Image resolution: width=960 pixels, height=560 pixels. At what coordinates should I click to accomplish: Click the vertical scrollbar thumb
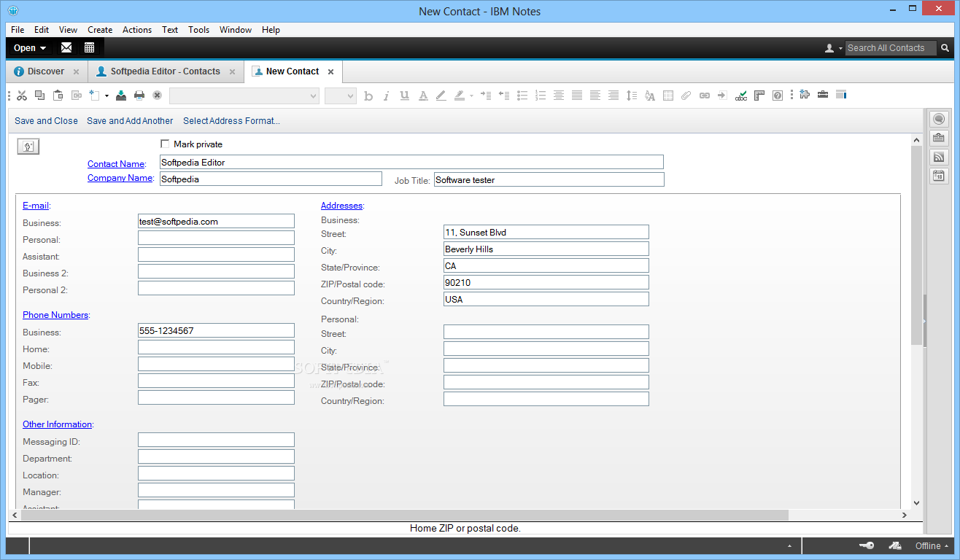tap(917, 245)
